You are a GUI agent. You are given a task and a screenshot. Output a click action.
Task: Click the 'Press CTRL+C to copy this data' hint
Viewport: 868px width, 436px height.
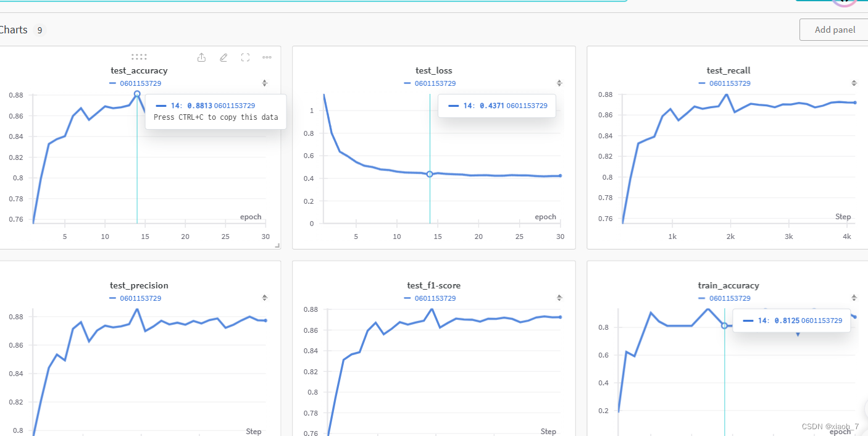[215, 117]
